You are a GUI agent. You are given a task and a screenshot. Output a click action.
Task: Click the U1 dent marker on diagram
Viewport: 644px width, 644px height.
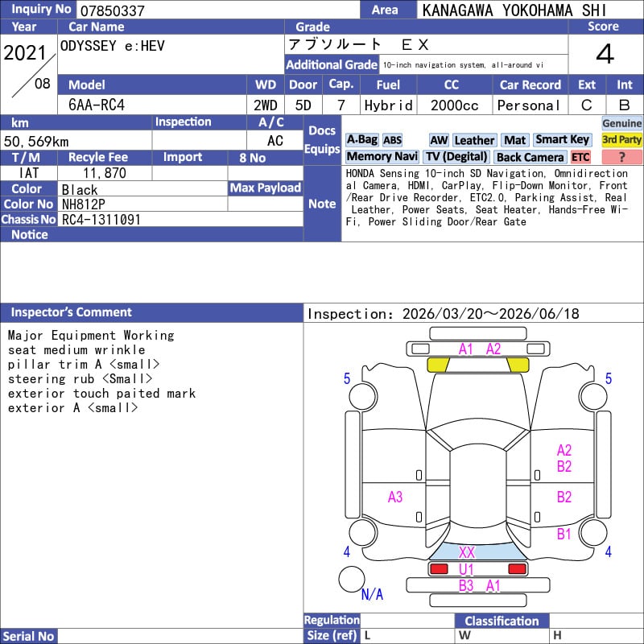[x=467, y=569]
